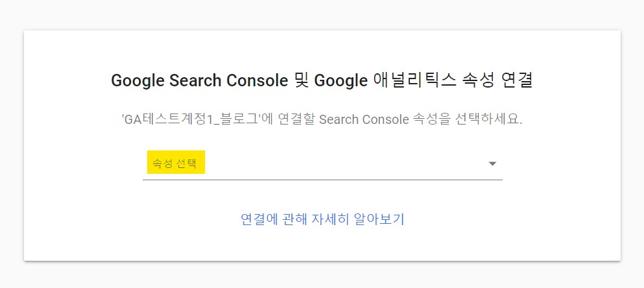Click the blank white card area below the link
Image resolution: width=644 pixels, height=288 pixels.
[322, 245]
